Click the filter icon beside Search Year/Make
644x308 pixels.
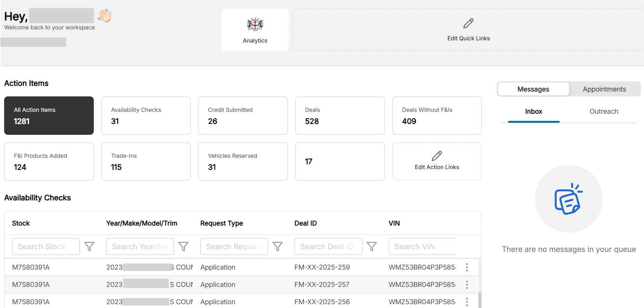[x=183, y=247]
